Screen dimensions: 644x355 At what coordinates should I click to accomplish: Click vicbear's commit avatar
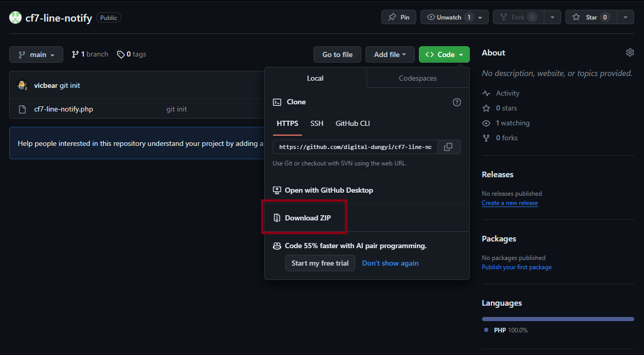click(x=23, y=85)
